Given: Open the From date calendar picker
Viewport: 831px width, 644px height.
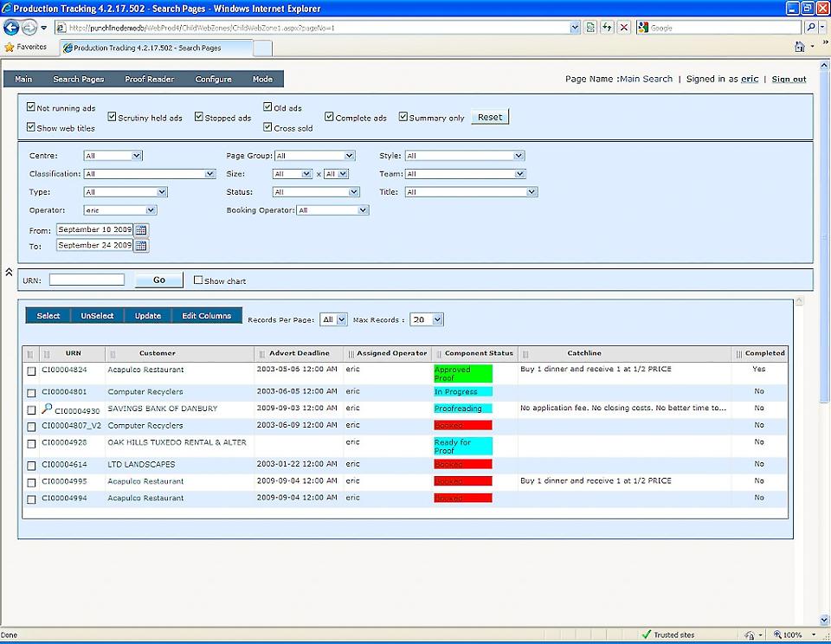Looking at the screenshot, I should tap(141, 230).
